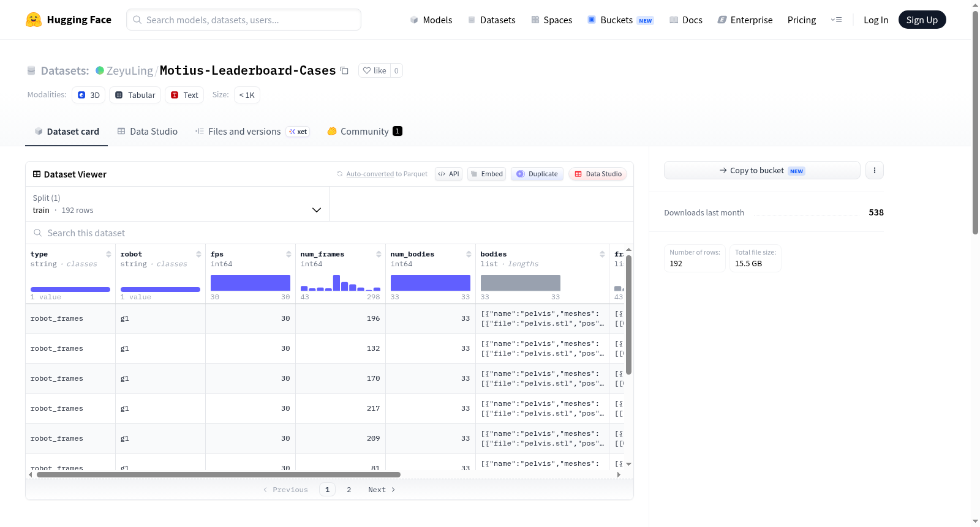Click the fps distribution bar
This screenshot has height=527, width=980.
pyautogui.click(x=251, y=283)
